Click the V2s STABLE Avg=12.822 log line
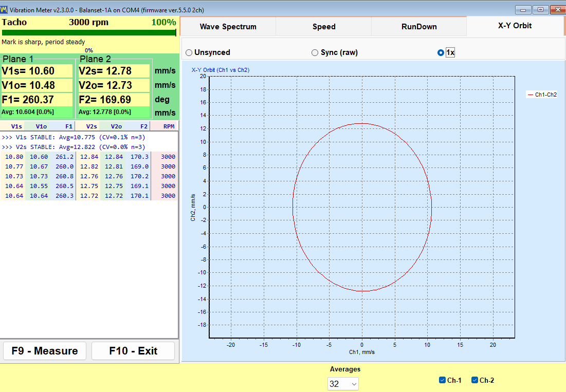 coord(74,147)
